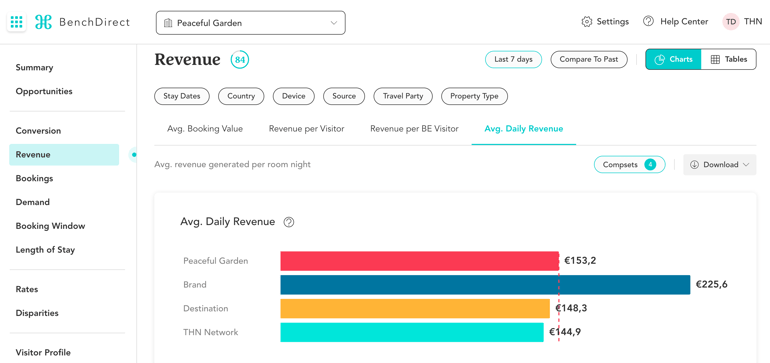Screen dimensions: 770x363
Task: Click Compare To Past button
Action: point(589,59)
